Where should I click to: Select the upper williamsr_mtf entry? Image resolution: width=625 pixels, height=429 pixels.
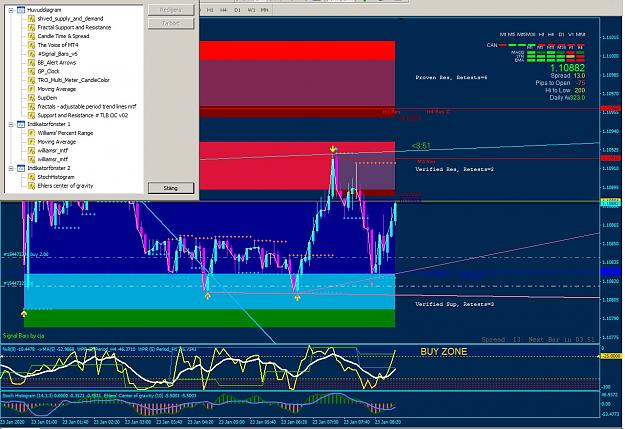point(53,150)
